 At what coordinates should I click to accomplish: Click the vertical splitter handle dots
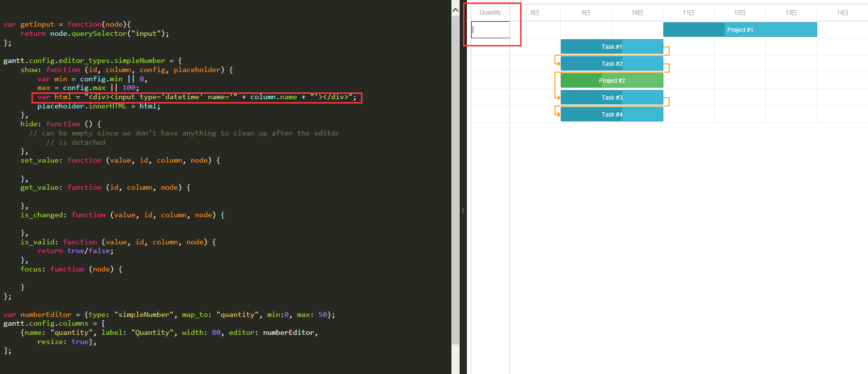pos(463,210)
